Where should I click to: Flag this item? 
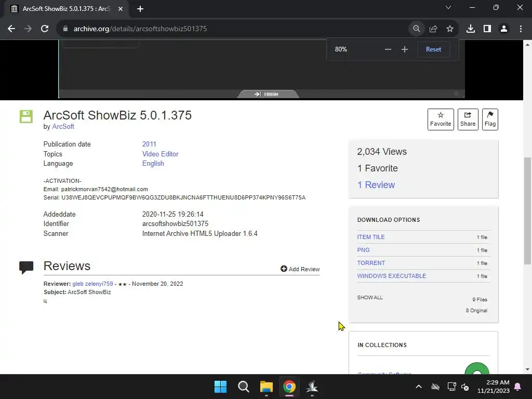click(x=490, y=119)
